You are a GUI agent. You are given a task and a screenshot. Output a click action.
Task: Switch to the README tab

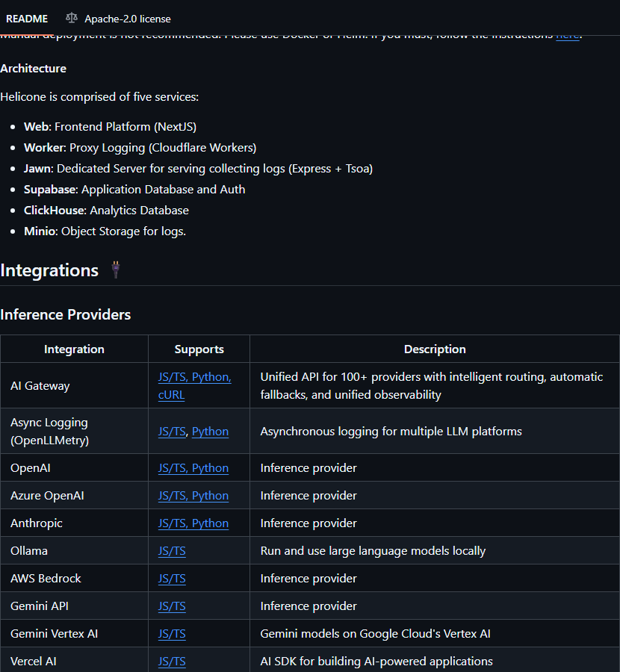tap(27, 19)
